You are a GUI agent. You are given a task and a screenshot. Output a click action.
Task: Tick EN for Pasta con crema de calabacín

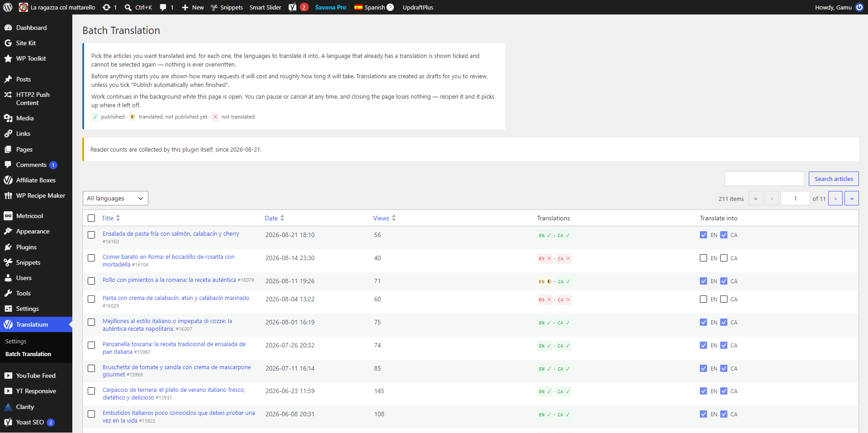tap(703, 299)
